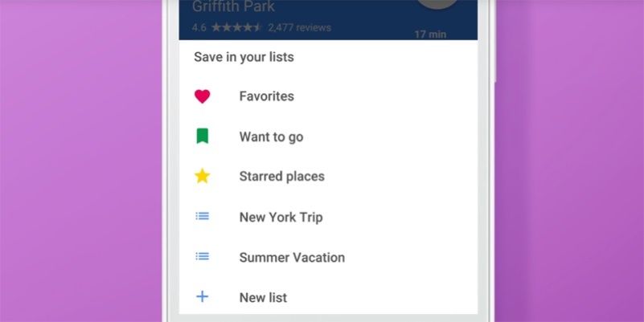Screen dimensions: 644x322
Task: Click the rating stars under Griffith Park
Action: pyautogui.click(x=236, y=27)
